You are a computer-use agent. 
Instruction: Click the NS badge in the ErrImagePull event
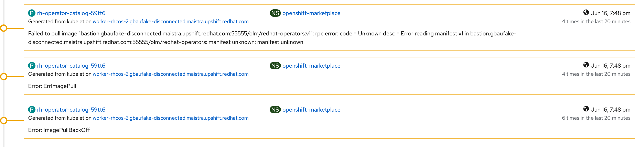coord(275,66)
